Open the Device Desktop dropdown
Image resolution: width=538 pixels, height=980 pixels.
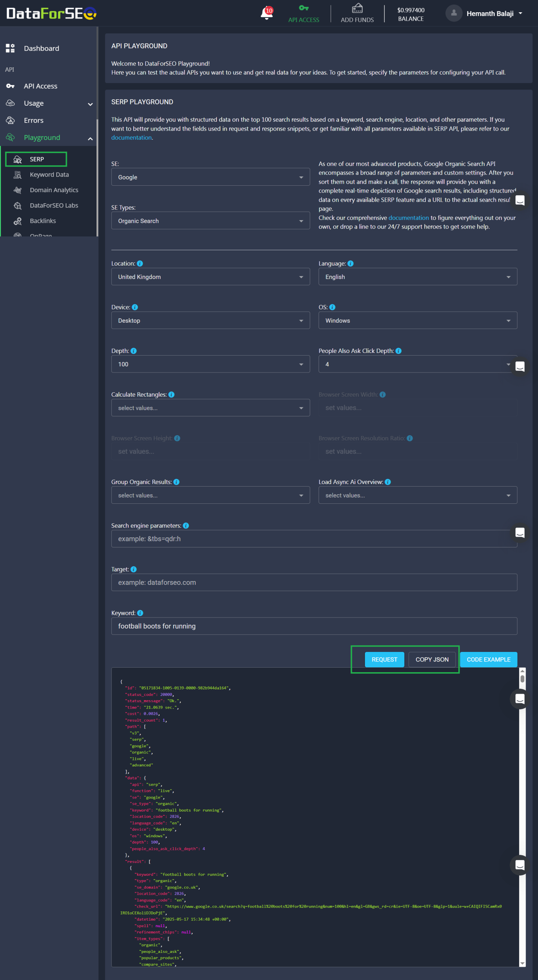pos(211,320)
